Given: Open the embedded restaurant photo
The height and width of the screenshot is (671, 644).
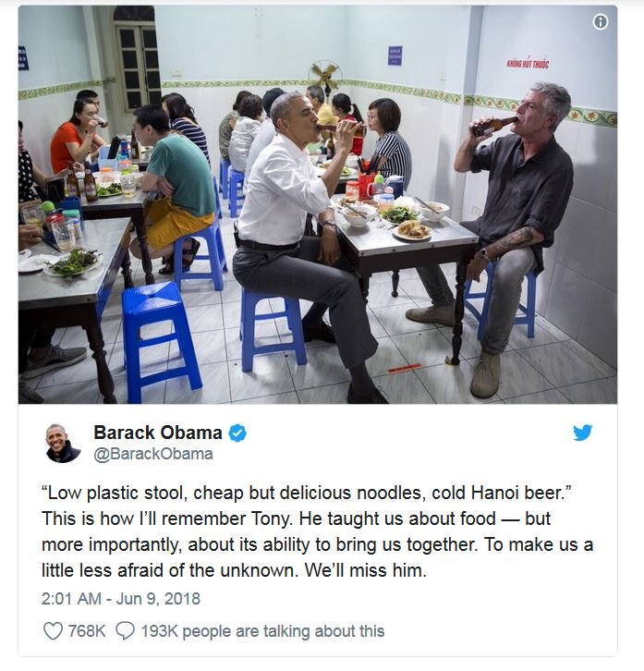Looking at the screenshot, I should (x=318, y=204).
